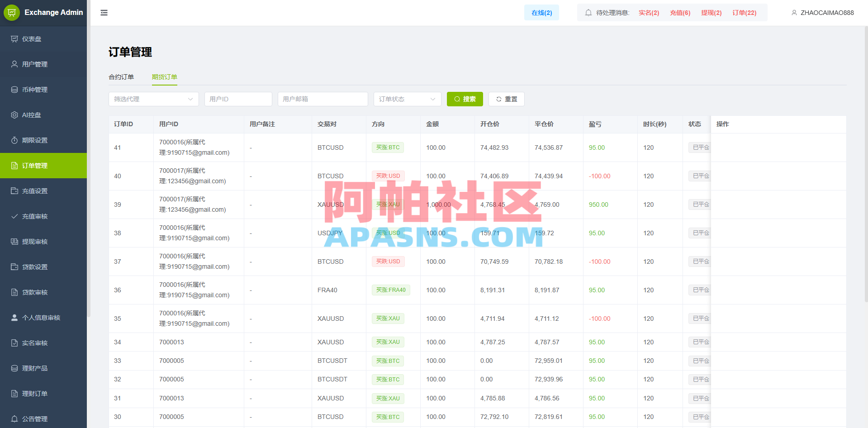Click the 操作 column header
Screen dimensions: 868x428
pos(723,124)
